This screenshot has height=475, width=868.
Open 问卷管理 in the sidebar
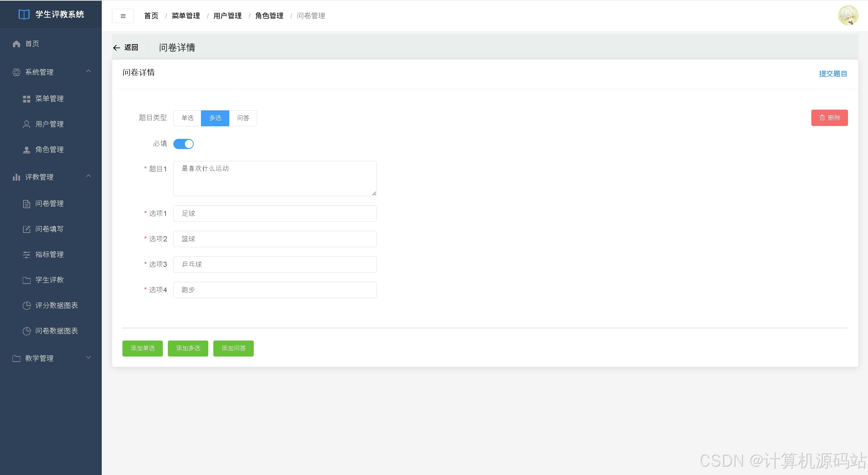click(51, 204)
